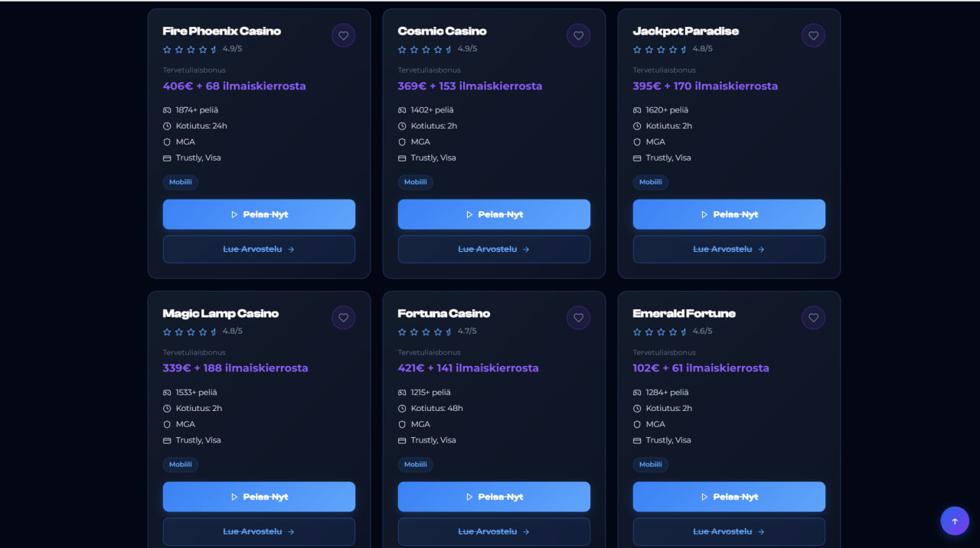
Task: Favorite Fire Phoenix Casino with heart icon
Action: click(x=343, y=35)
